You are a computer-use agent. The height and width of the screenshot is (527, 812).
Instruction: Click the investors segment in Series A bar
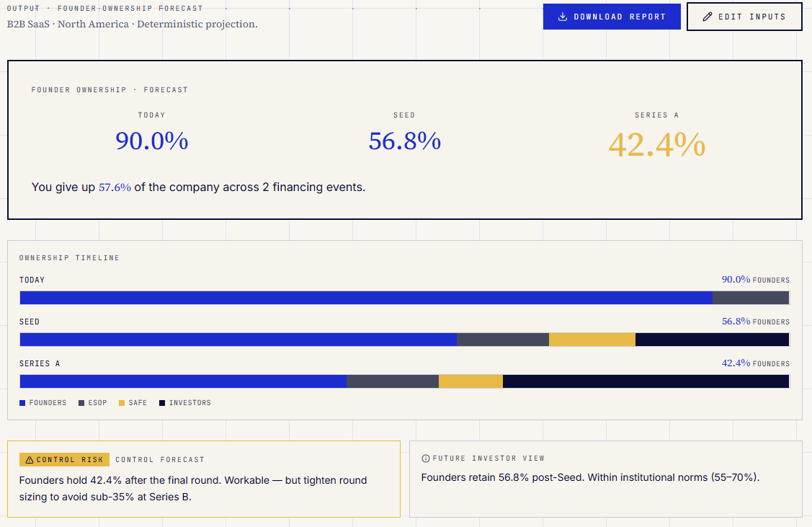(646, 381)
